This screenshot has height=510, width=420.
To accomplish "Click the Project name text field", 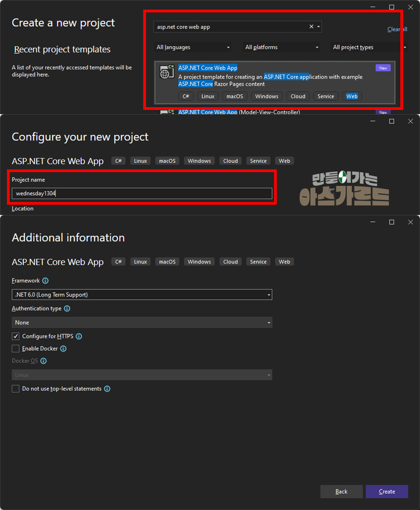I will (x=142, y=194).
